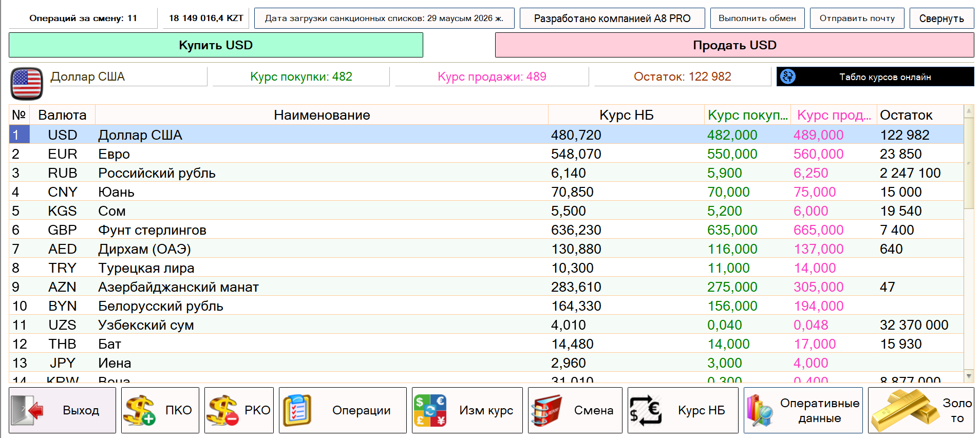This screenshot has height=438, width=980.
Task: Select the Дирхам (ОАЭ) row
Action: [486, 249]
